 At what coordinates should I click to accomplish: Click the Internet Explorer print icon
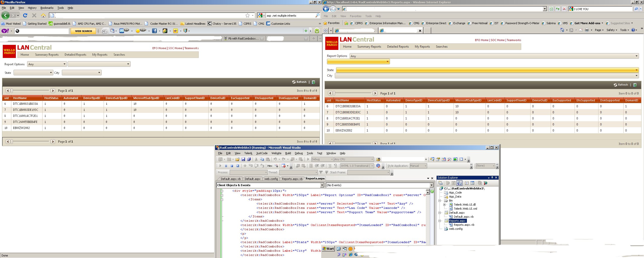point(587,30)
